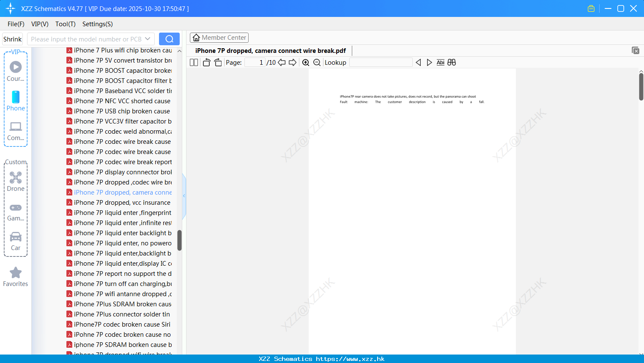The image size is (644, 363).
Task: Open iPhone 7P liquid enter, fingerprint file
Action: tap(119, 213)
